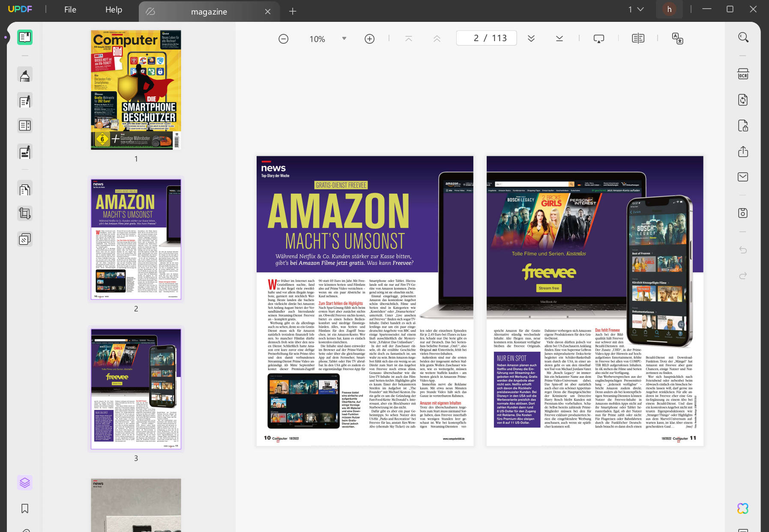Select the page 2 Amazon article thumbnail
Viewport: 769px width, 532px height.
click(x=136, y=239)
